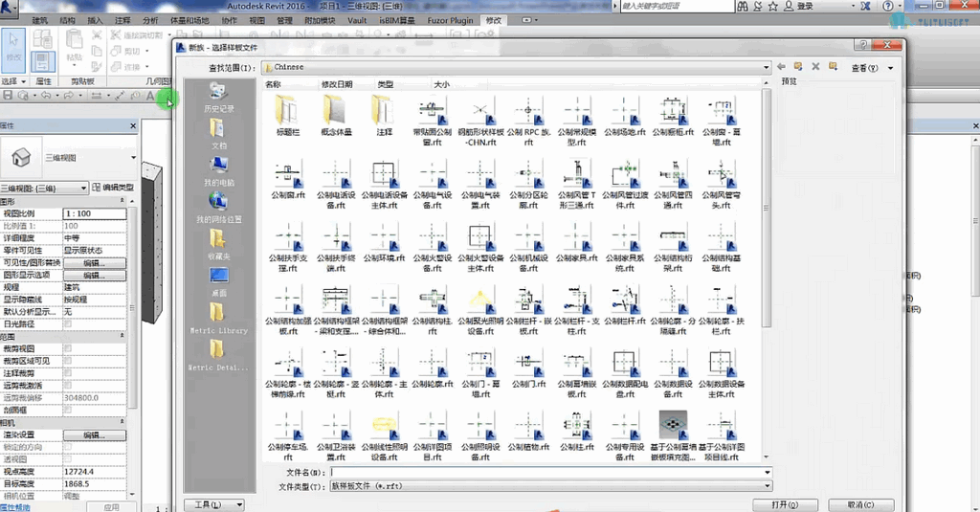This screenshot has height=512, width=980.
Task: Create a new folder with the folder icon
Action: (834, 66)
